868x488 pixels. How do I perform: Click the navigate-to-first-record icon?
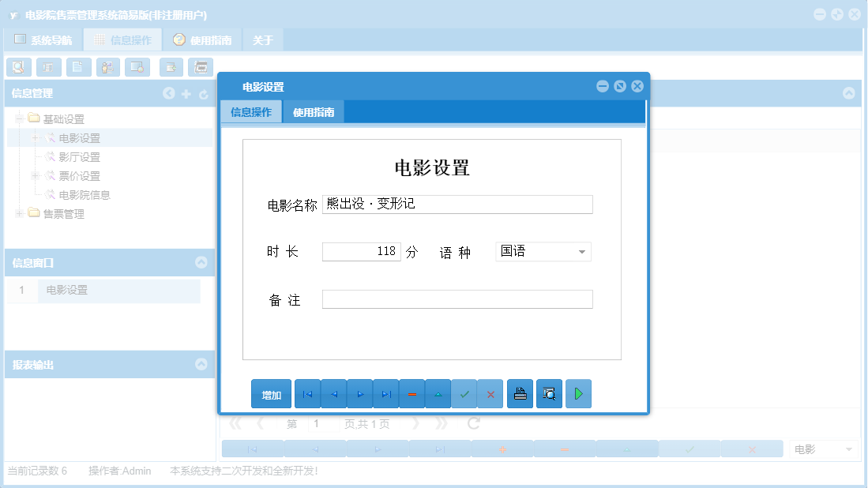click(x=307, y=393)
